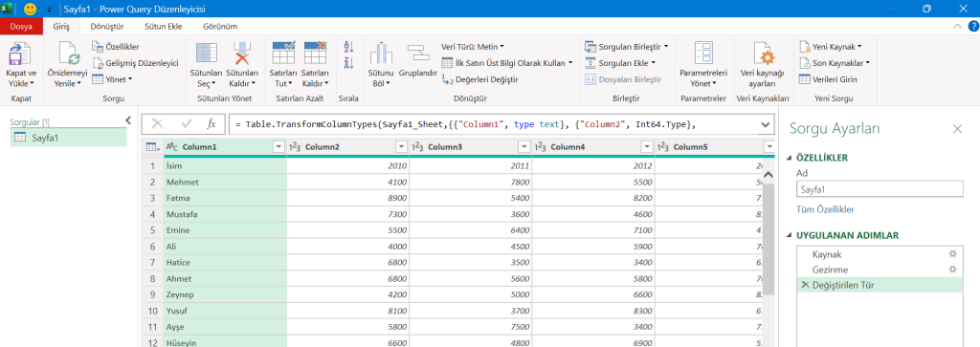Click the formula text field

click(x=494, y=124)
